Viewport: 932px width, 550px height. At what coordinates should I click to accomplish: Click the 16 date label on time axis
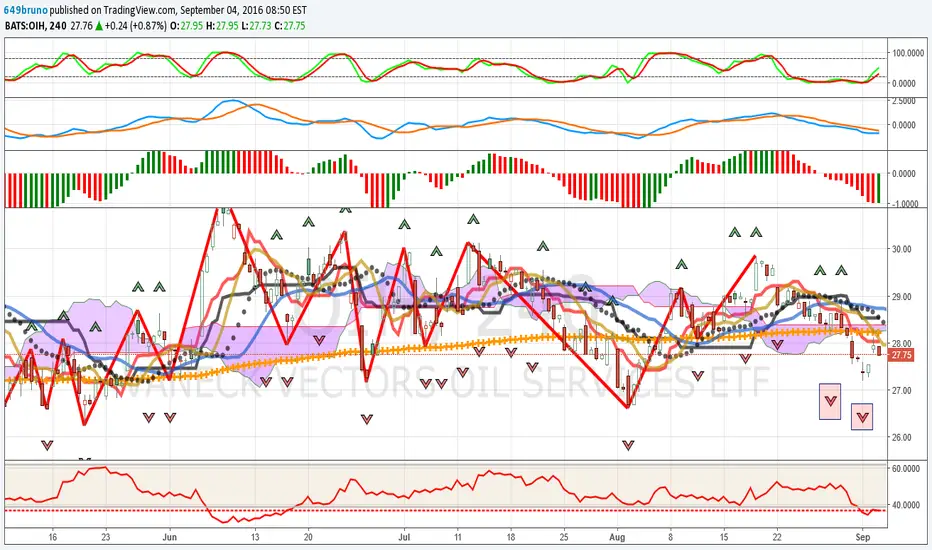pyautogui.click(x=53, y=537)
